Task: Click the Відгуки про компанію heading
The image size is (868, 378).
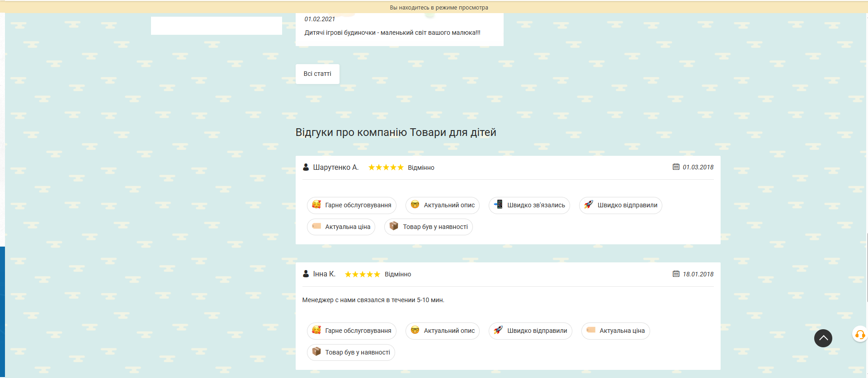Action: point(396,132)
